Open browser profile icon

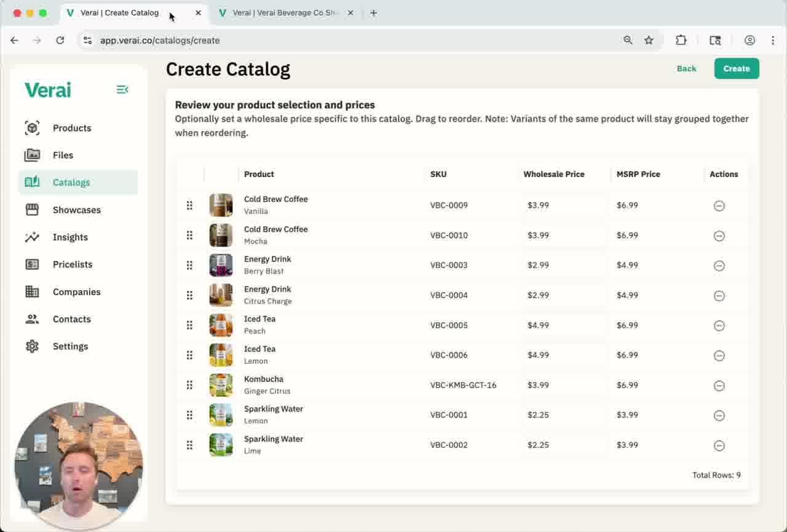click(x=749, y=40)
